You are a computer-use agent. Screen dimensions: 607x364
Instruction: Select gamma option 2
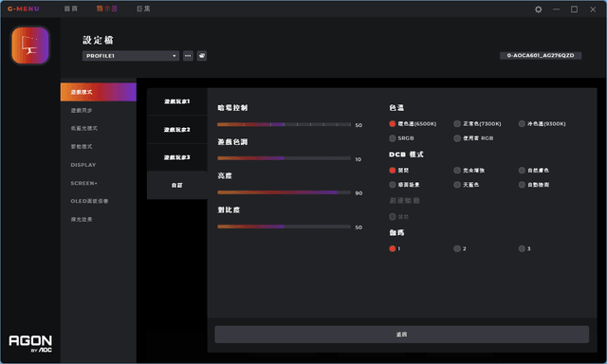coord(457,248)
